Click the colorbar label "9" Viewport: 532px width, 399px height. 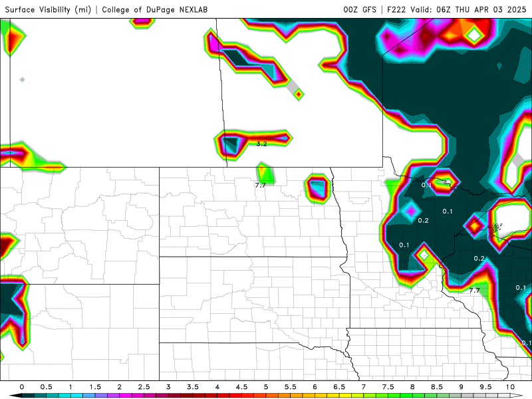pos(462,387)
